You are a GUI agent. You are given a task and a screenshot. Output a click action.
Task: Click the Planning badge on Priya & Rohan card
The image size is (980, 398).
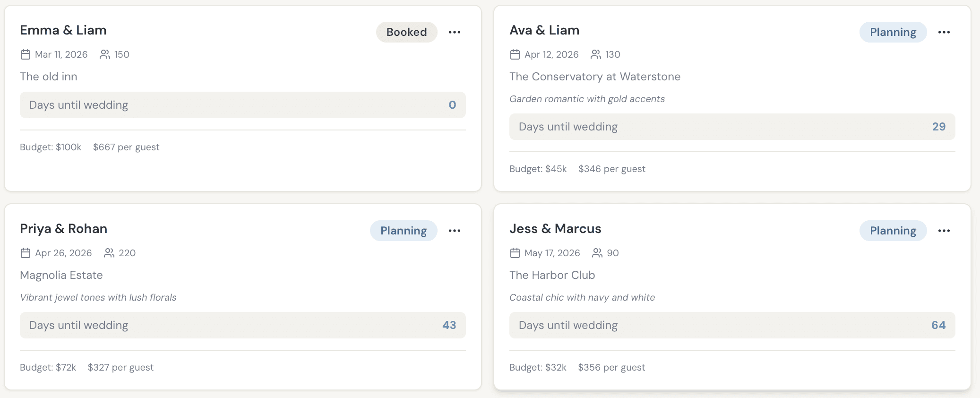tap(404, 231)
